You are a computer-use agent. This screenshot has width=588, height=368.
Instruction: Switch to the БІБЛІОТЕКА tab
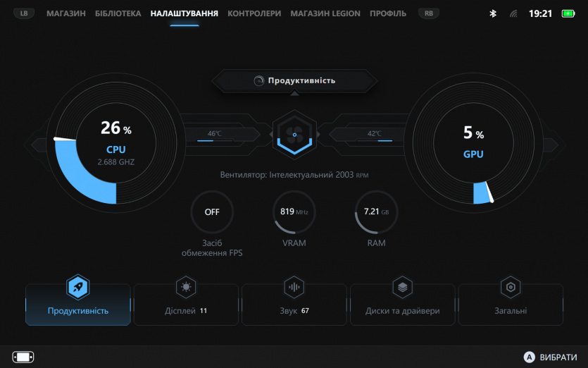point(118,13)
